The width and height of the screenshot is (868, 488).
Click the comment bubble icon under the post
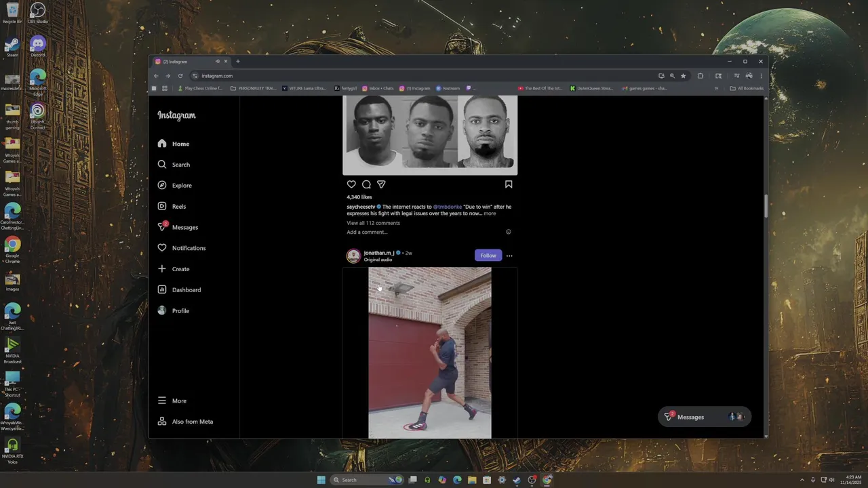pos(366,184)
